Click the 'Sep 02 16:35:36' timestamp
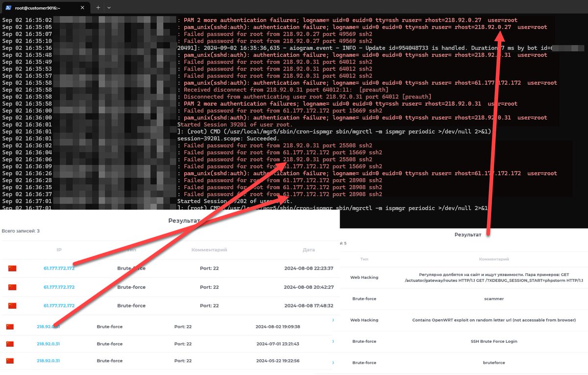This screenshot has height=375, width=588. pyautogui.click(x=27, y=48)
